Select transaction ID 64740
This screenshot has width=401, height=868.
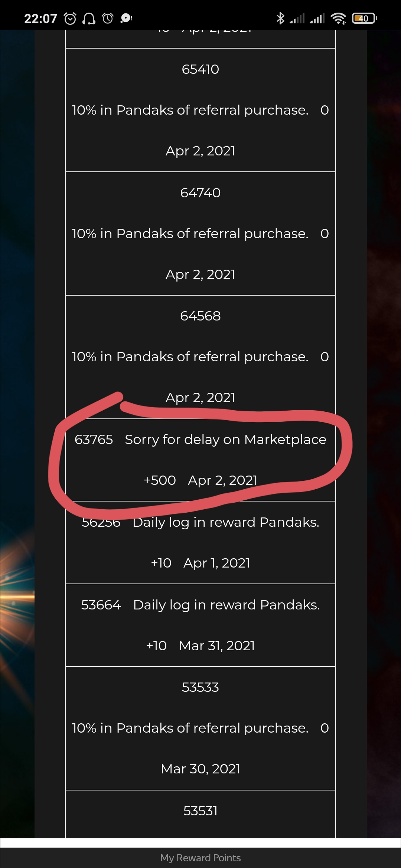200,193
